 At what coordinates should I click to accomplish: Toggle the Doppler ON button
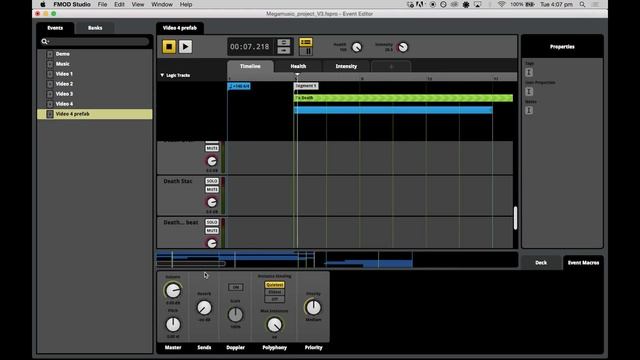coord(236,287)
